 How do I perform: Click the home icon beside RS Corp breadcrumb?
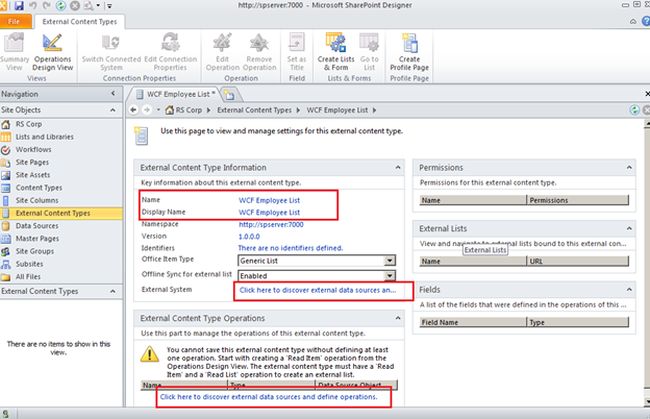pyautogui.click(x=169, y=110)
